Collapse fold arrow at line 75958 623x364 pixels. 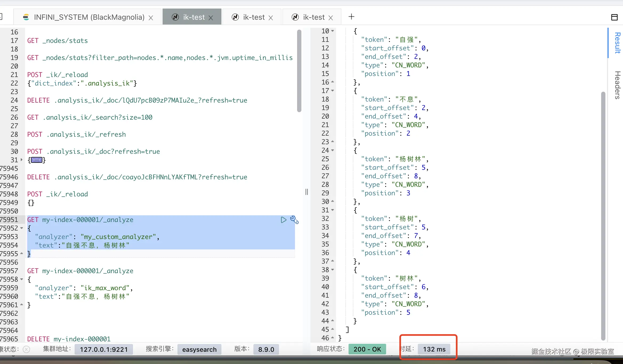[22, 279]
